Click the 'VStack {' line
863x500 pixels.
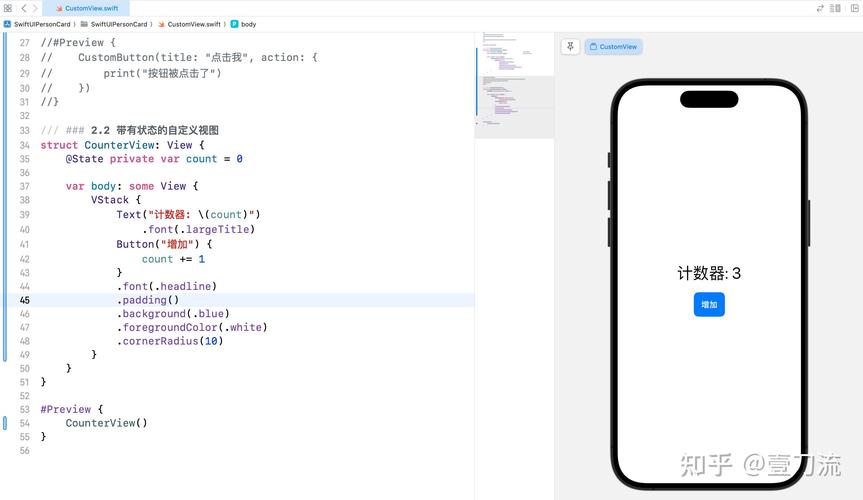point(116,200)
